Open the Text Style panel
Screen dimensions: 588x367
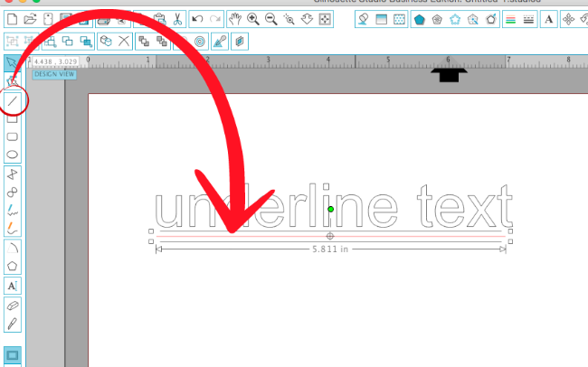pyautogui.click(x=548, y=19)
